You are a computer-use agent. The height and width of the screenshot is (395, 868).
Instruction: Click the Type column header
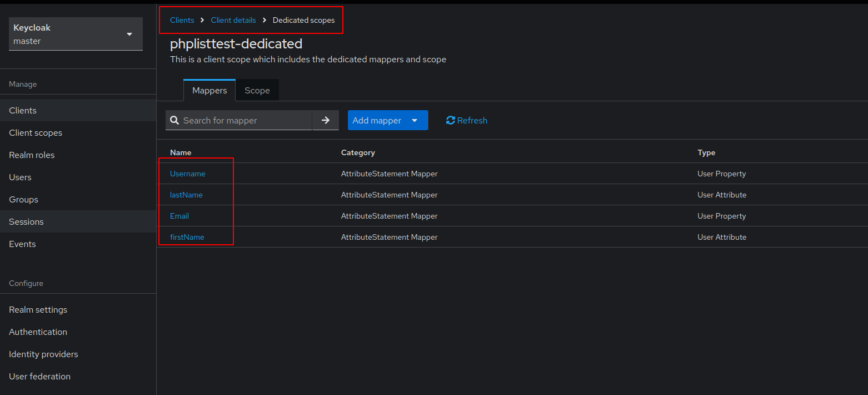pyautogui.click(x=706, y=152)
